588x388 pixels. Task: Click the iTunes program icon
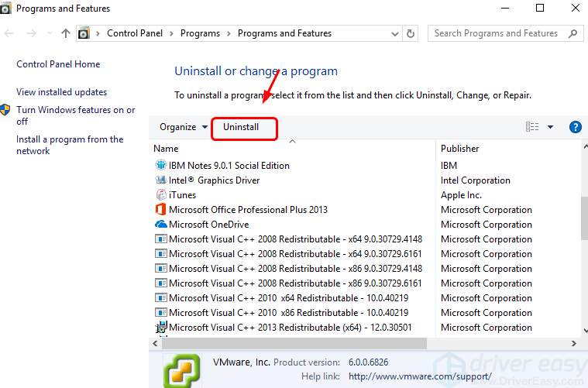click(x=161, y=194)
